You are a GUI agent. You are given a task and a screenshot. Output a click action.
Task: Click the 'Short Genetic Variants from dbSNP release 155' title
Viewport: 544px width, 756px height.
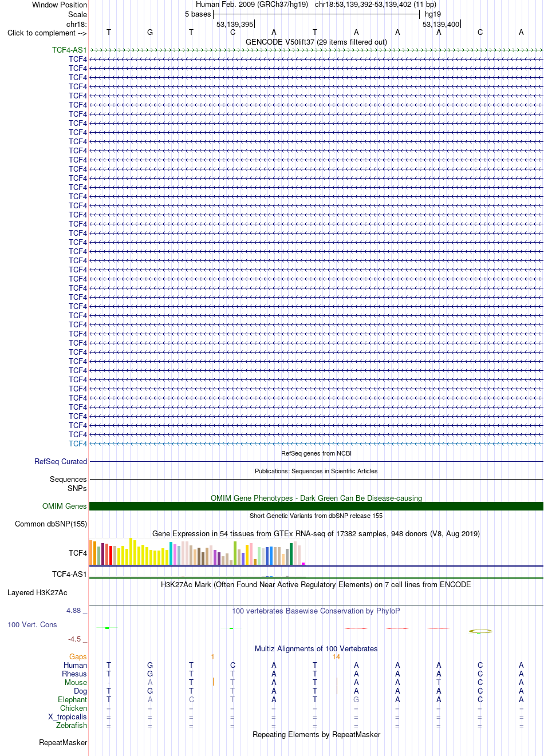coord(316,516)
